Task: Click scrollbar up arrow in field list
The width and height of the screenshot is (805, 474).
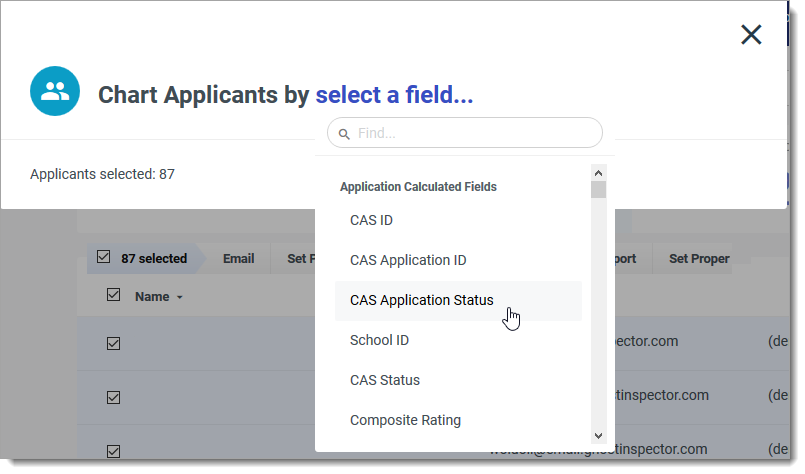Action: click(x=598, y=173)
